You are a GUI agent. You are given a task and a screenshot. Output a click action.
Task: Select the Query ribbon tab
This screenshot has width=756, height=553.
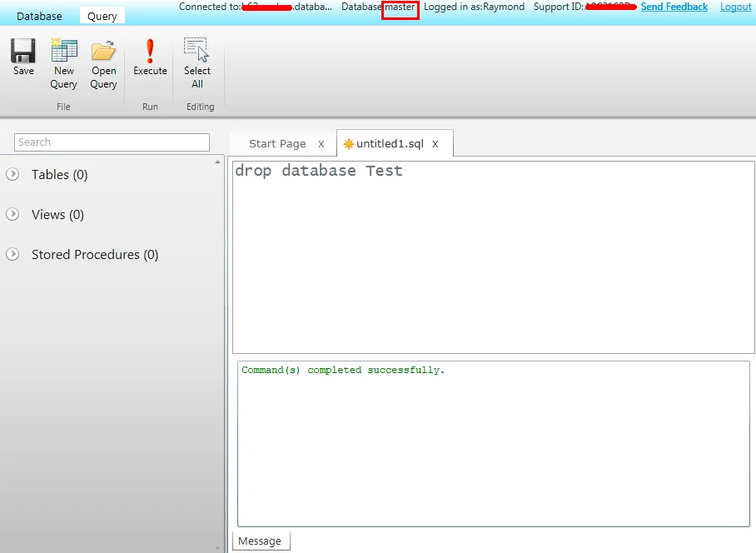pos(102,17)
